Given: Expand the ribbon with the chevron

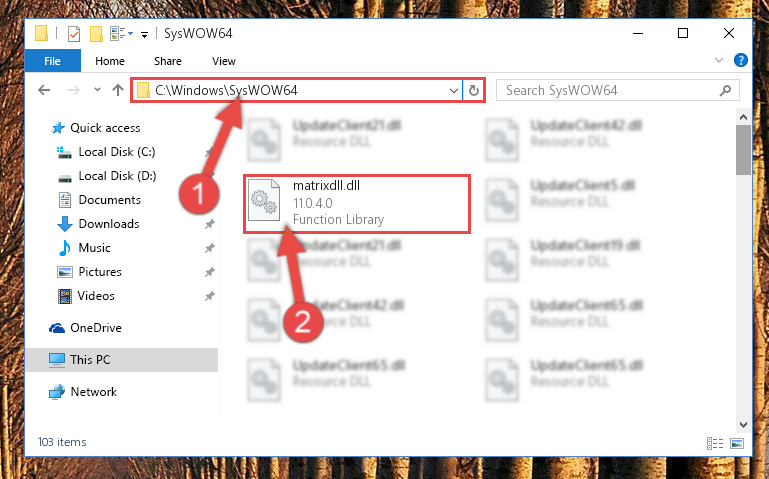Looking at the screenshot, I should point(719,60).
